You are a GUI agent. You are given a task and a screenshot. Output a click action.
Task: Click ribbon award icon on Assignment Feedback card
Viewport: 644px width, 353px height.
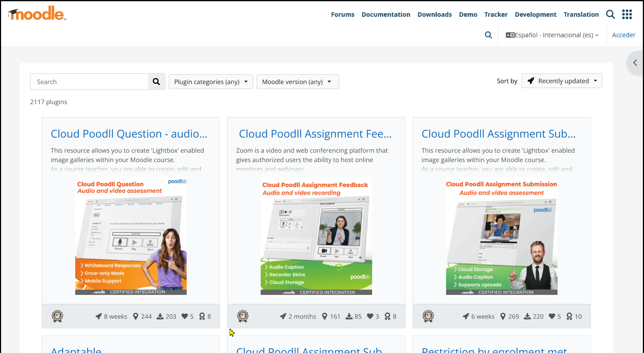pos(388,316)
